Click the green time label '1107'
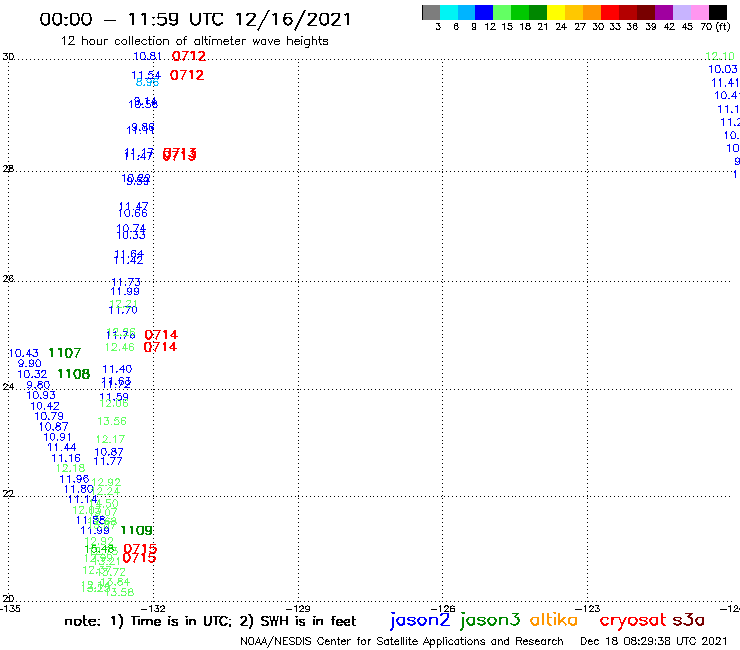The image size is (740, 650). pos(65,353)
